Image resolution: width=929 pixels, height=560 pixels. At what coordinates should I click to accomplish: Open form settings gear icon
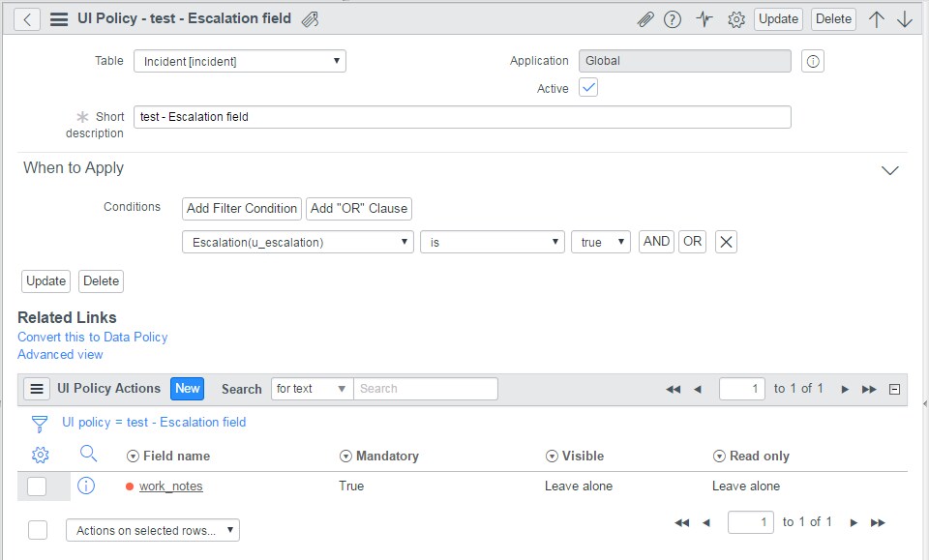click(x=736, y=19)
